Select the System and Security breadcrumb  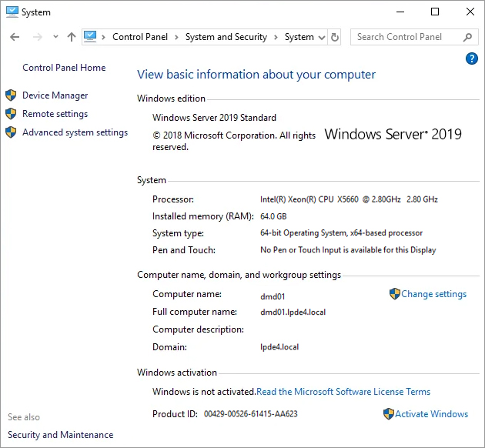(226, 37)
